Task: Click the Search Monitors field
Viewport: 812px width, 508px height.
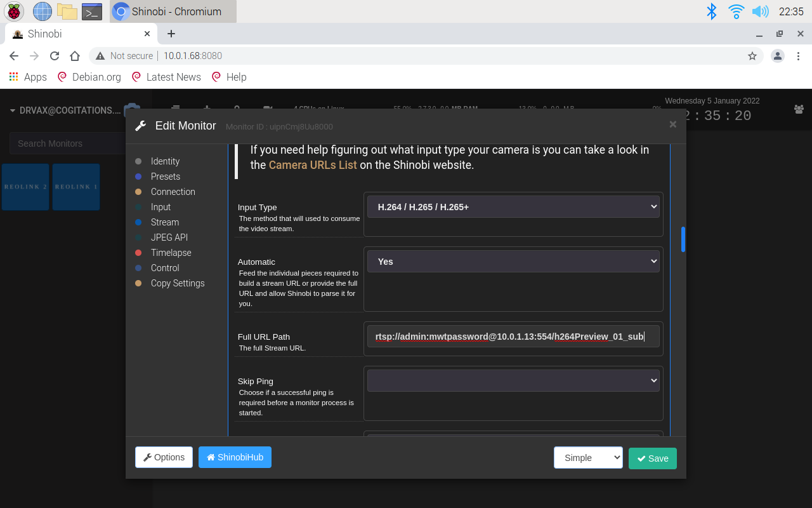Action: (x=67, y=144)
